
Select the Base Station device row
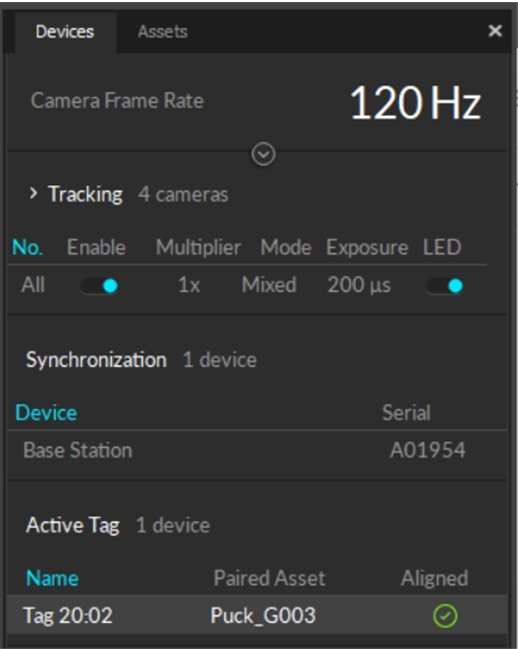pyautogui.click(x=257, y=450)
